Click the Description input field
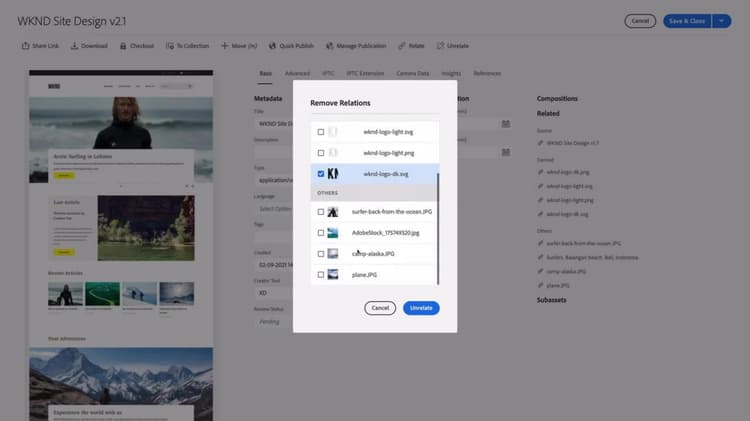 coord(274,152)
